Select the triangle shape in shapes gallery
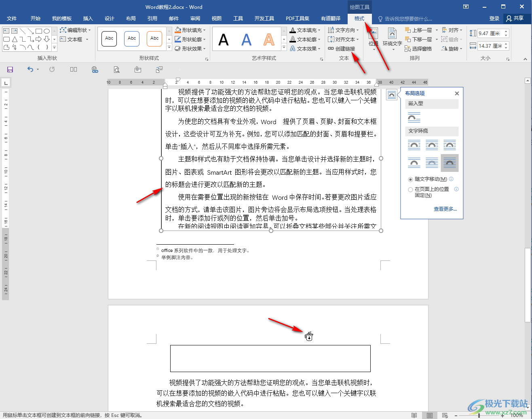Screen dimensions: 532x419 tap(15, 39)
